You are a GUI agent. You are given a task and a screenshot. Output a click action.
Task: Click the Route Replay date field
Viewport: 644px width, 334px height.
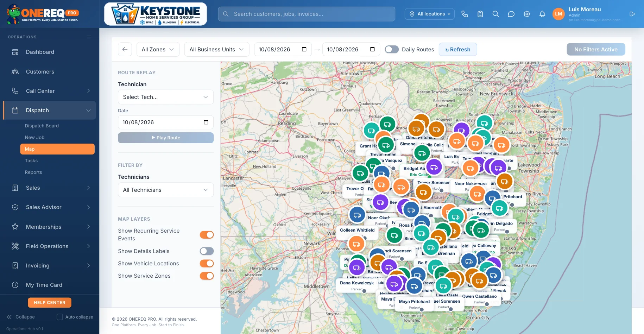pos(166,122)
